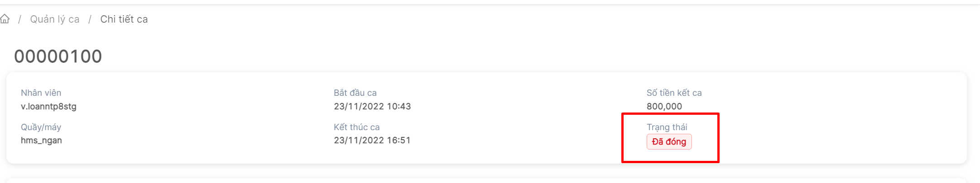
Task: Select employee name v.loanntp8stg
Action: [x=48, y=107]
